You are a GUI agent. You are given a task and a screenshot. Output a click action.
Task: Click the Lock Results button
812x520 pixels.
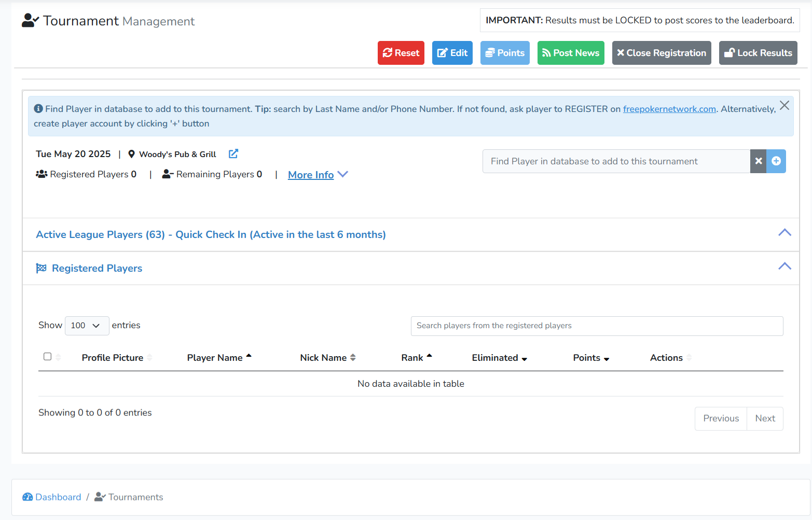(758, 53)
